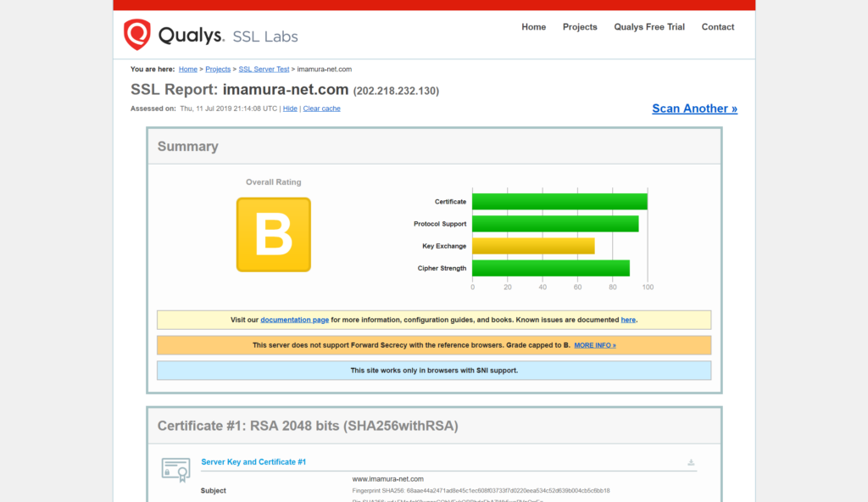Screen dimensions: 868x502
Task: Click the Server Key and Certificate #1 heading
Action: tap(253, 461)
